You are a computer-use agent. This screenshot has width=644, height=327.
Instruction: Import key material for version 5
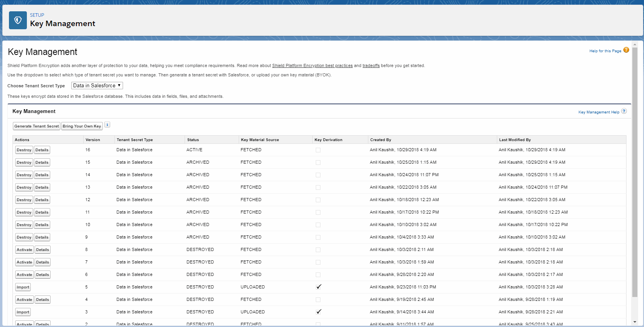pos(23,287)
